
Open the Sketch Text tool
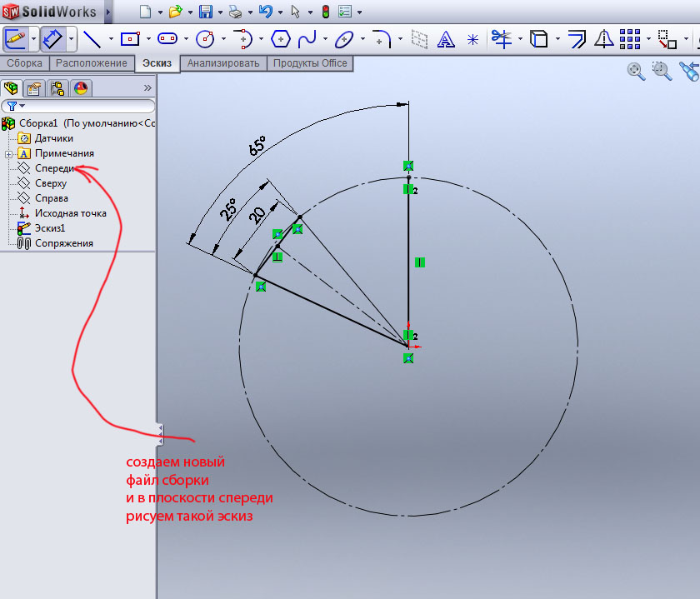(446, 38)
